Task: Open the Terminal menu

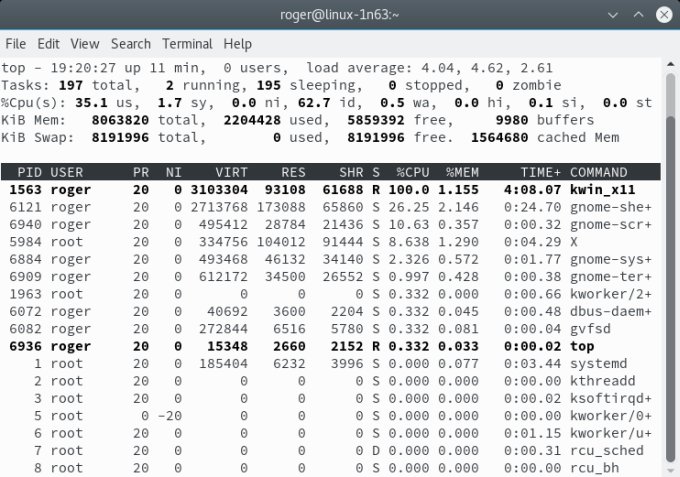Action: pos(187,44)
